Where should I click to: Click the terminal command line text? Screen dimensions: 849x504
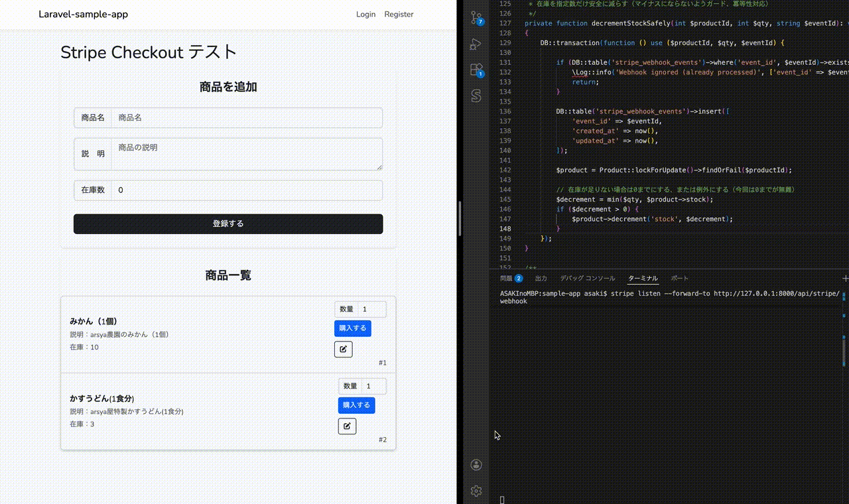coord(670,297)
